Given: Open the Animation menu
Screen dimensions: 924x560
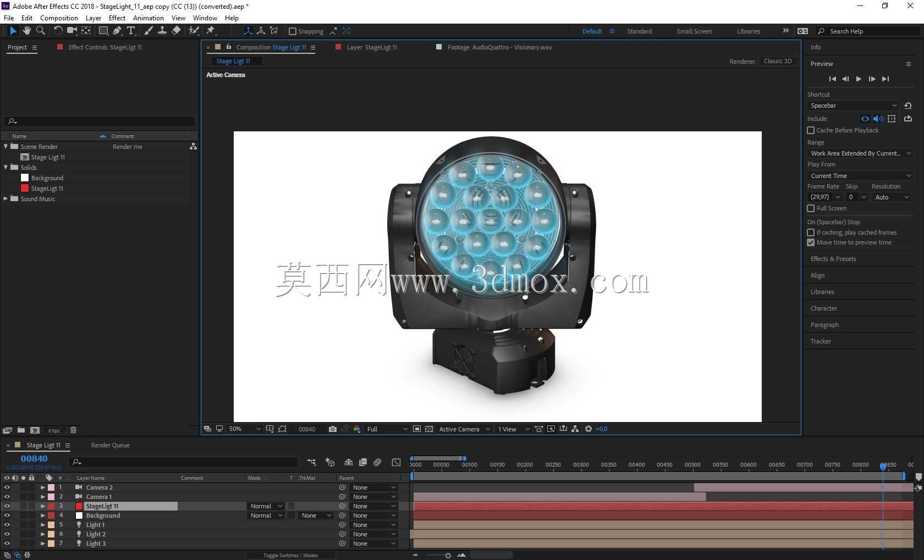Looking at the screenshot, I should click(148, 18).
